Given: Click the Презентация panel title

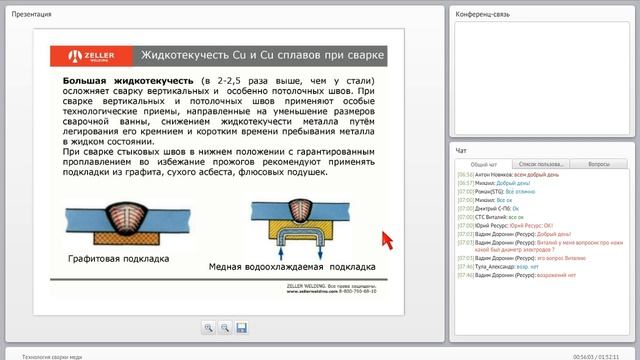Looking at the screenshot, I should point(31,14).
